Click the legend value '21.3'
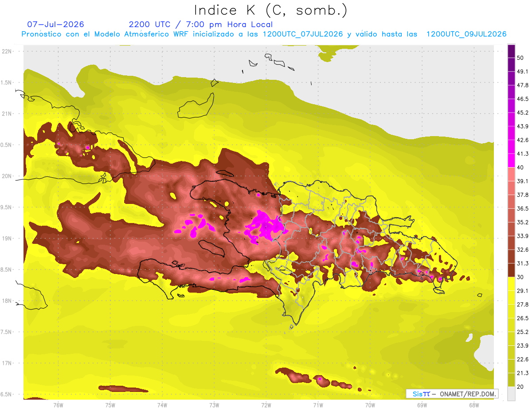 tap(523, 373)
